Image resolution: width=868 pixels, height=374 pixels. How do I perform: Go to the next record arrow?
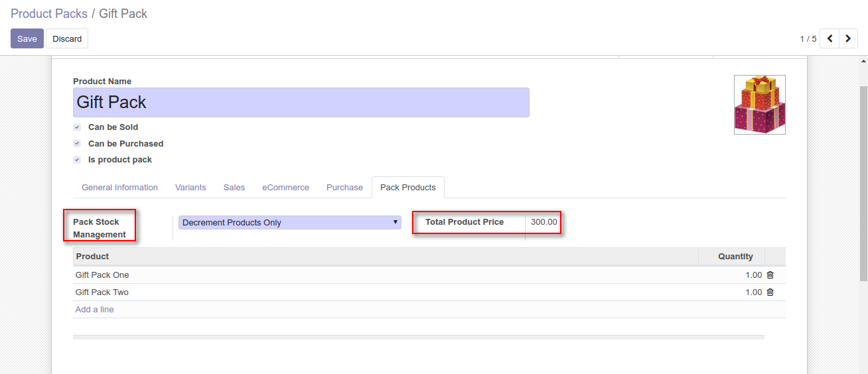[848, 39]
